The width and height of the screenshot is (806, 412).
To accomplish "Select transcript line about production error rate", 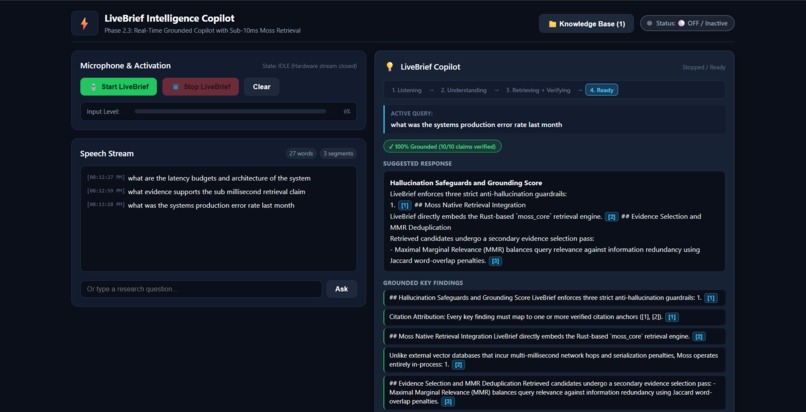I will 211,205.
